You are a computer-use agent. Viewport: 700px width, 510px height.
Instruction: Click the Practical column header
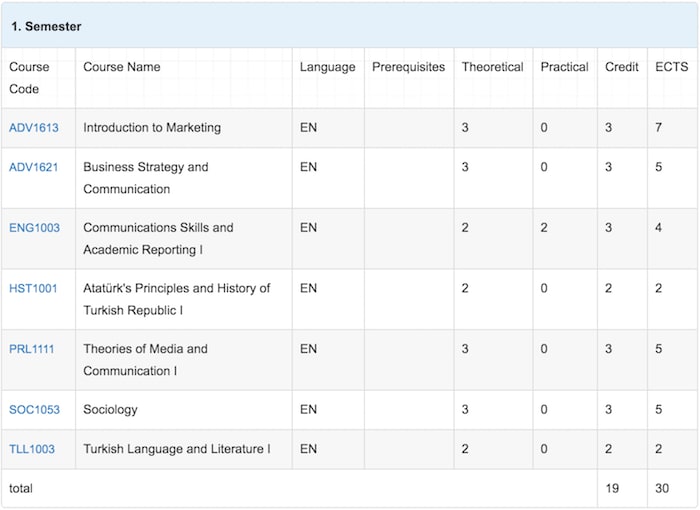click(564, 67)
